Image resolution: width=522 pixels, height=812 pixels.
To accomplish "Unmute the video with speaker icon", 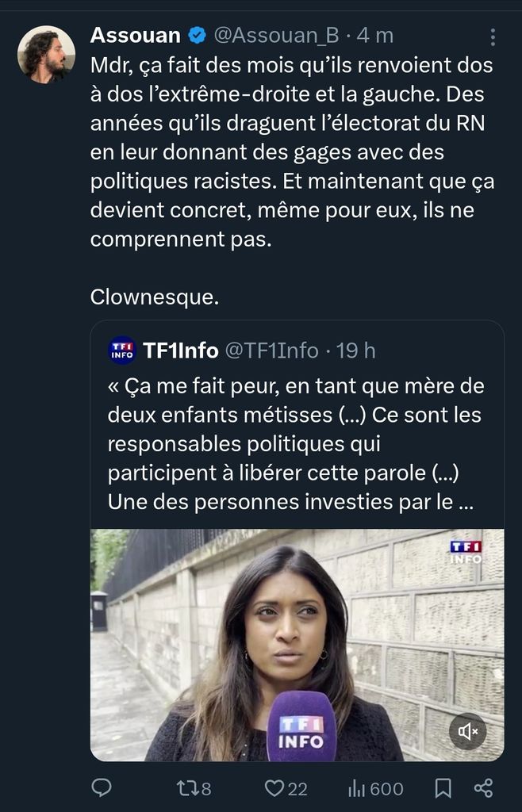I will coord(468,732).
